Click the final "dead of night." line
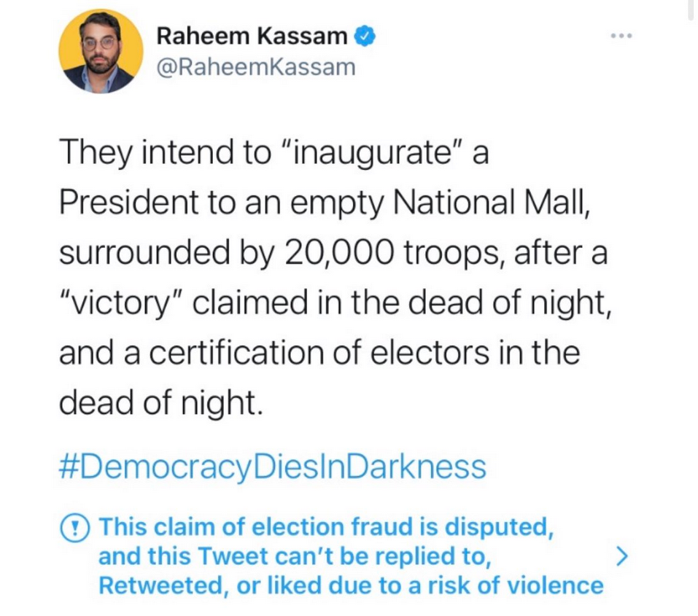698x616 pixels. [x=160, y=403]
